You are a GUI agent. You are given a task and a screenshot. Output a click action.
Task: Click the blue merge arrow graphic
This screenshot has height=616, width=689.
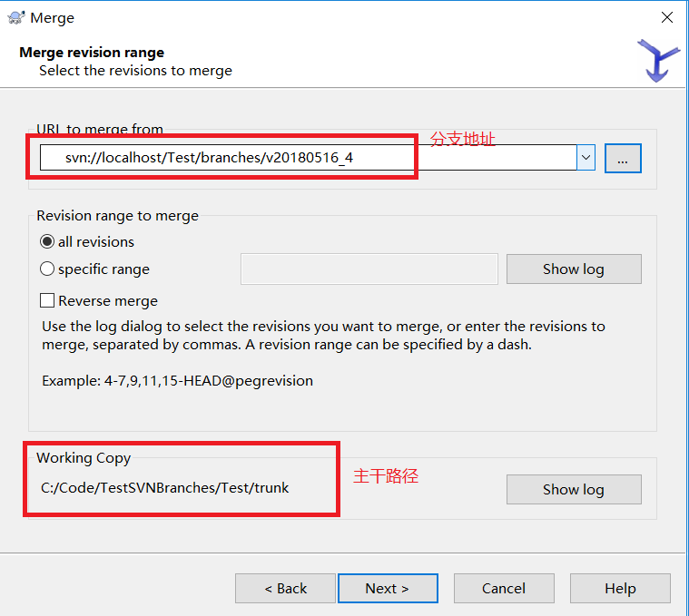pyautogui.click(x=658, y=61)
